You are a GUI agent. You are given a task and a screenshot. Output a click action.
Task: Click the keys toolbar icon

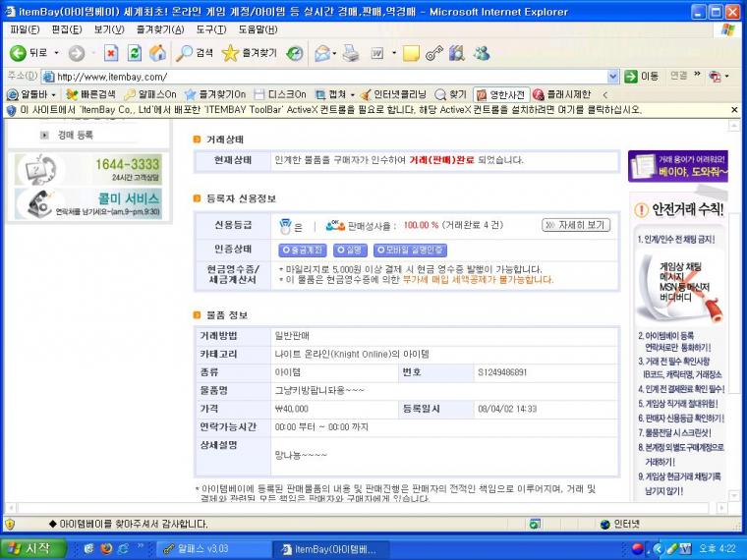click(434, 53)
